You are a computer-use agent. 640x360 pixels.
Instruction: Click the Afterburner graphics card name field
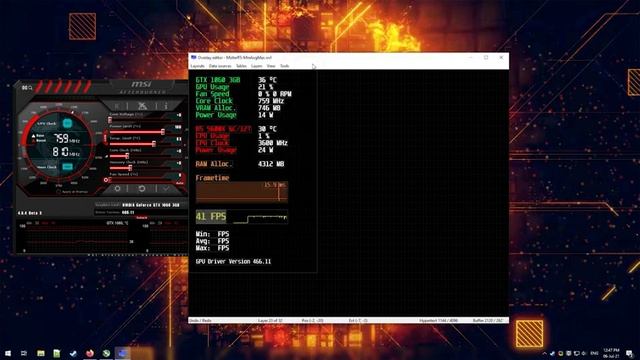[x=151, y=205]
